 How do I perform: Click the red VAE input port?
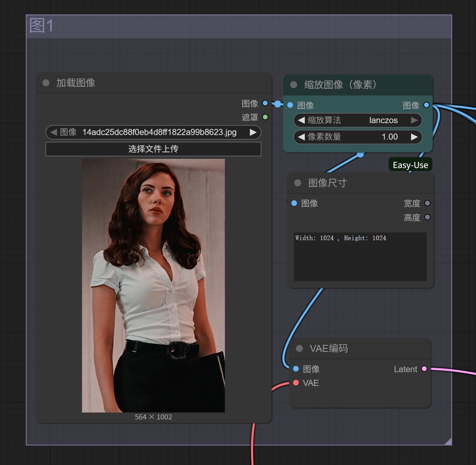click(x=296, y=383)
